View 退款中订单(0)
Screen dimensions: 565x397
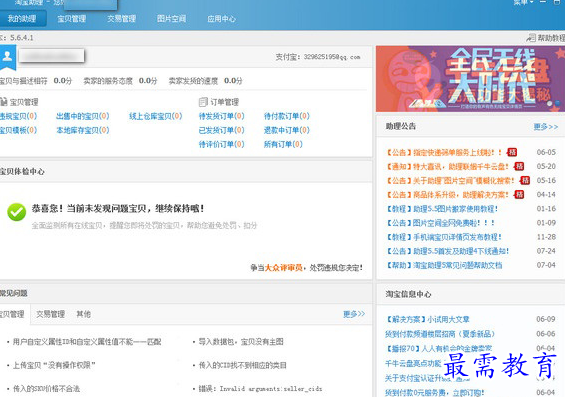point(287,130)
